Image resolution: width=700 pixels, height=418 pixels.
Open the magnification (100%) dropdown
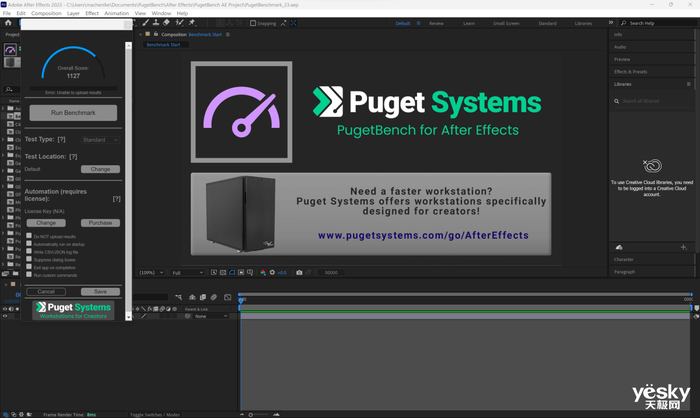153,272
